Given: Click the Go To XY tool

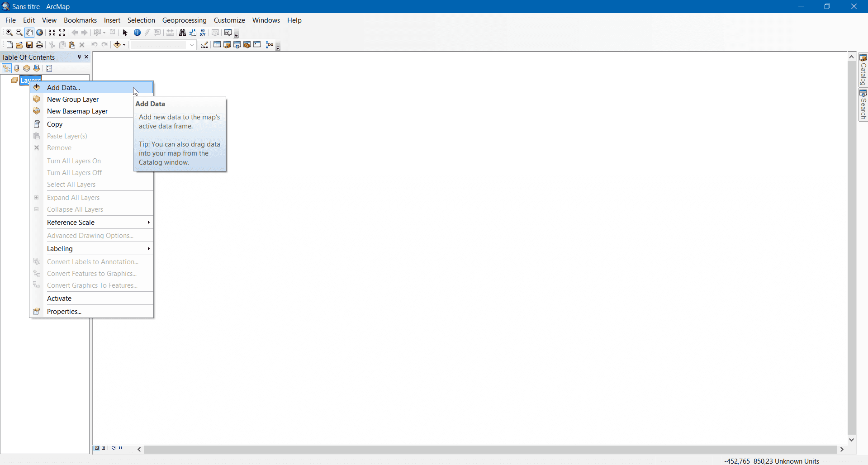Looking at the screenshot, I should point(203,33).
